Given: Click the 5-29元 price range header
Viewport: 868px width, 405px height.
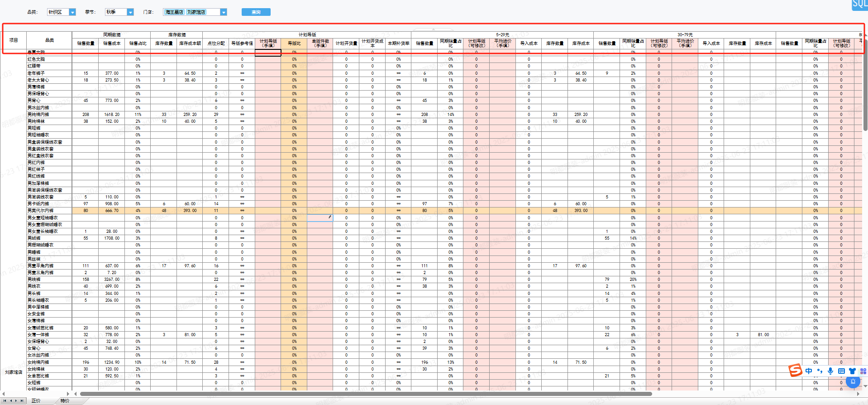Looking at the screenshot, I should pos(502,34).
